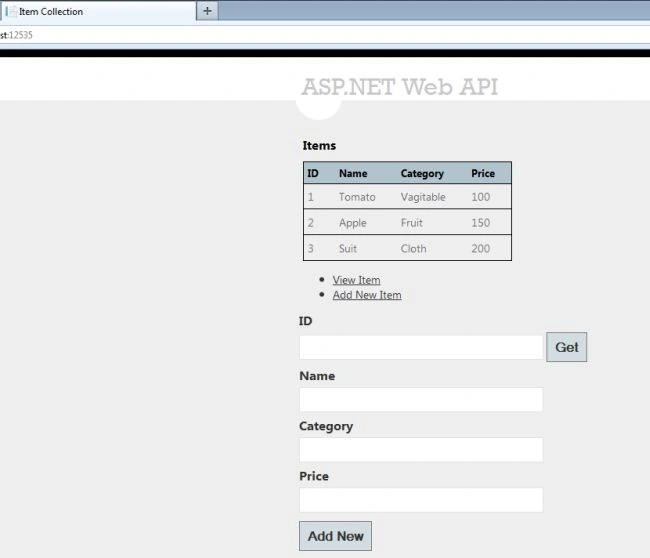Click the Price column header
Screen dimensions: 650x558
pos(483,173)
